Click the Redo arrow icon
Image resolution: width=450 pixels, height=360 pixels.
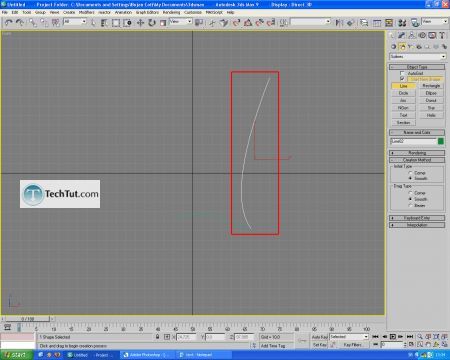pyautogui.click(x=20, y=22)
